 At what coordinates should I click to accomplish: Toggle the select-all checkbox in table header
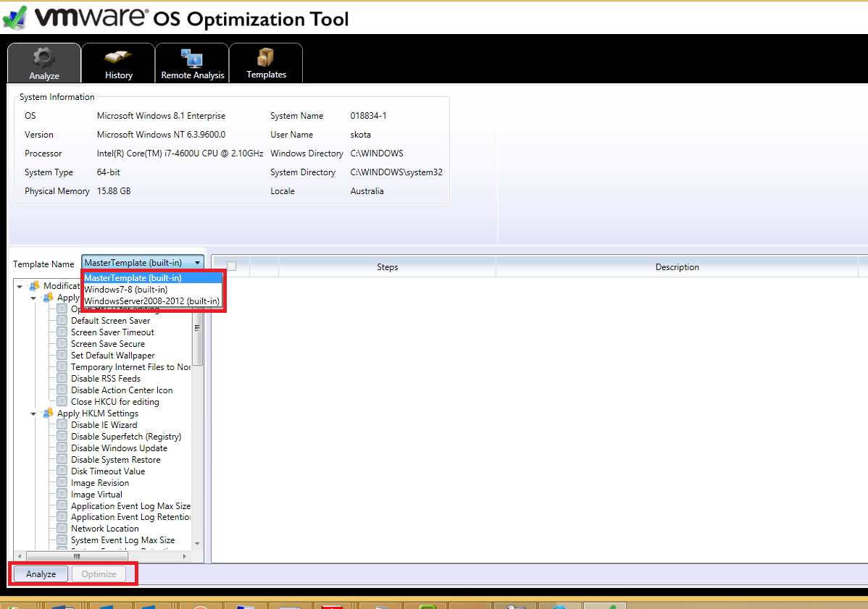click(231, 266)
